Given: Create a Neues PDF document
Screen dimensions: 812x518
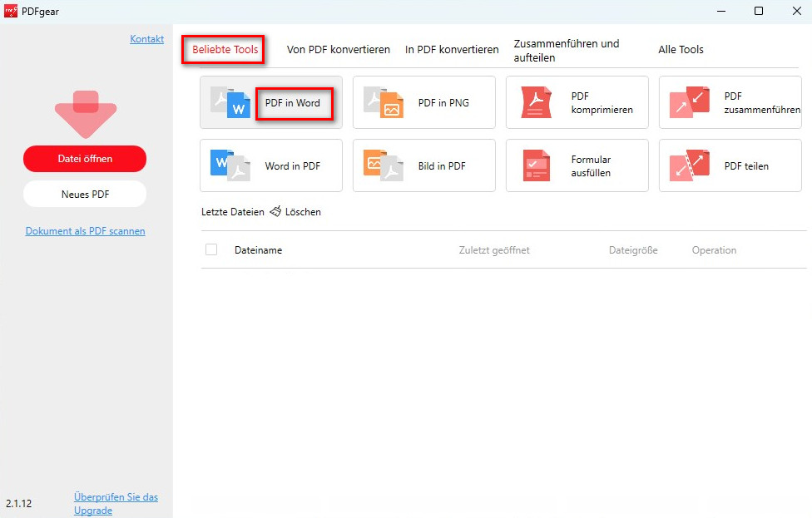Looking at the screenshot, I should click(84, 194).
